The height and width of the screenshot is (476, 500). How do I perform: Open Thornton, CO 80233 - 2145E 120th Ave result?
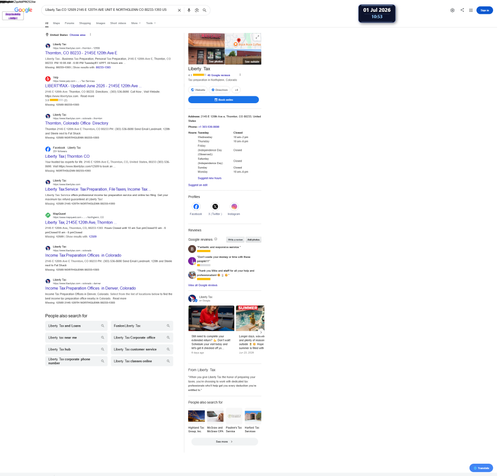pos(81,53)
